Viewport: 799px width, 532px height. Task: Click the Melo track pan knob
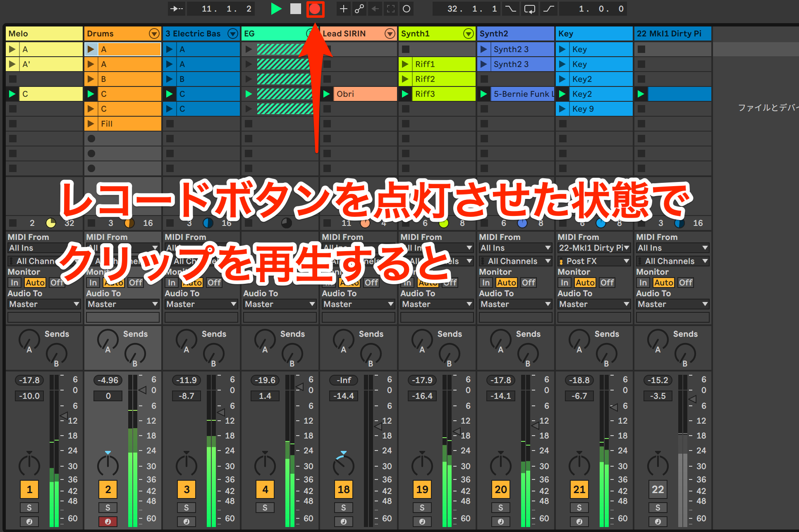point(29,465)
